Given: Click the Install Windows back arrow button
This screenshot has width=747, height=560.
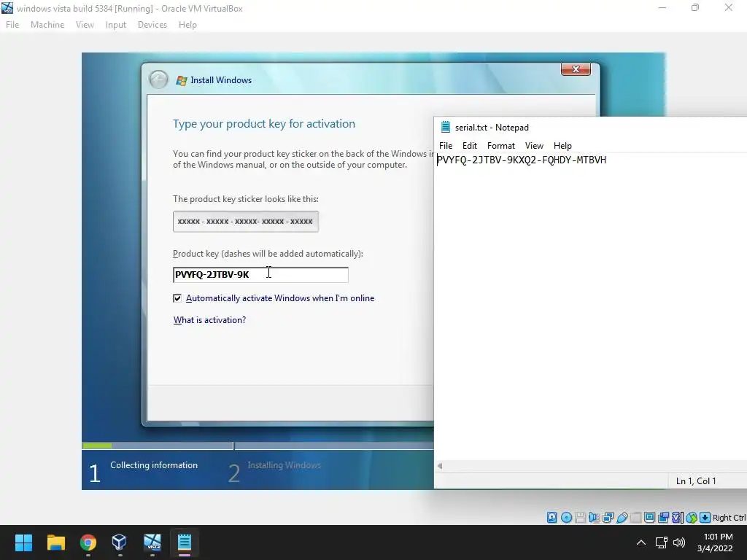Looking at the screenshot, I should click(x=158, y=79).
